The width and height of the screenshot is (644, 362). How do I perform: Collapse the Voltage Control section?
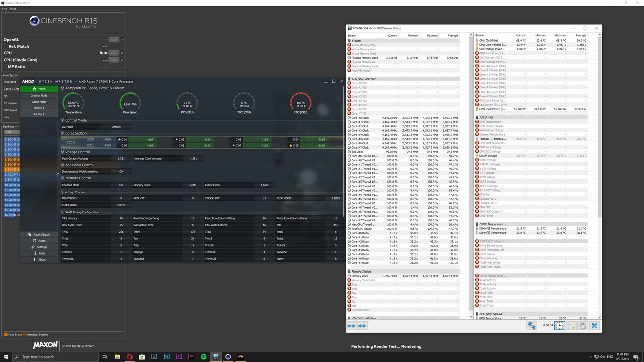pos(63,152)
